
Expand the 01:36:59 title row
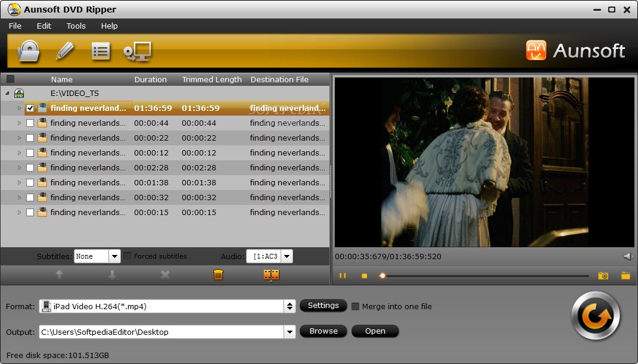(x=19, y=108)
